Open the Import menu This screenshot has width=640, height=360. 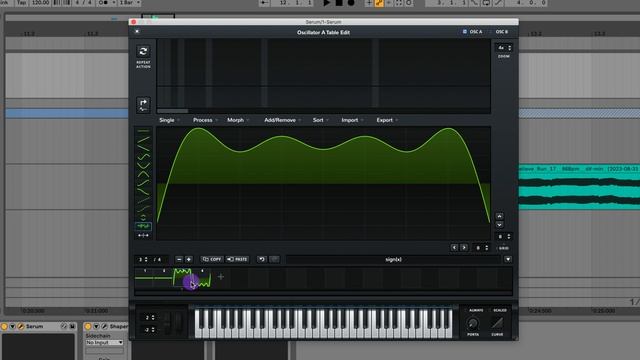(x=352, y=120)
